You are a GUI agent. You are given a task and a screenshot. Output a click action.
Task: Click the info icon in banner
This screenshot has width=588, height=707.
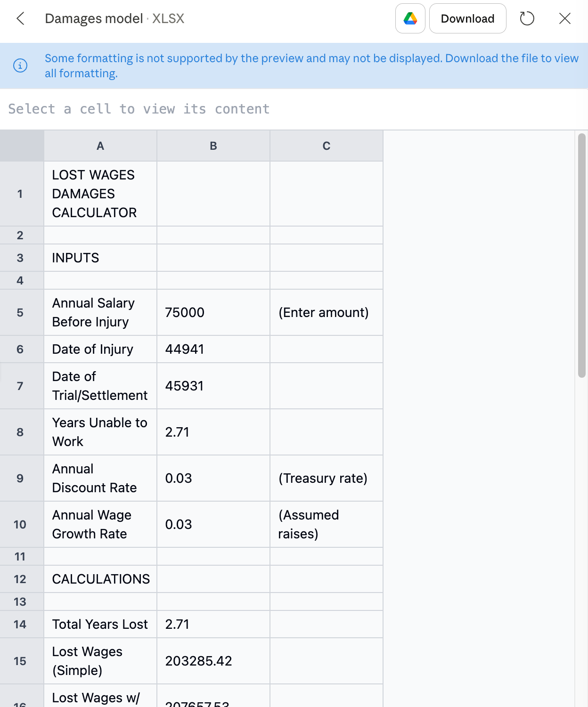[20, 65]
